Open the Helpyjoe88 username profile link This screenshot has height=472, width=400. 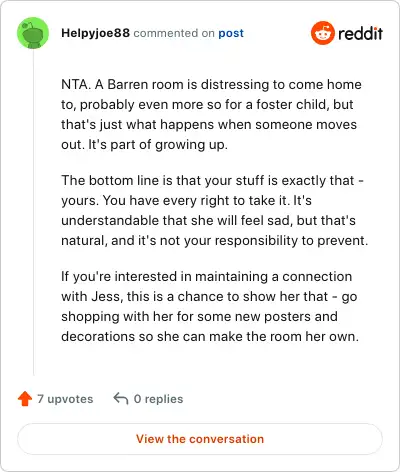[x=95, y=33]
